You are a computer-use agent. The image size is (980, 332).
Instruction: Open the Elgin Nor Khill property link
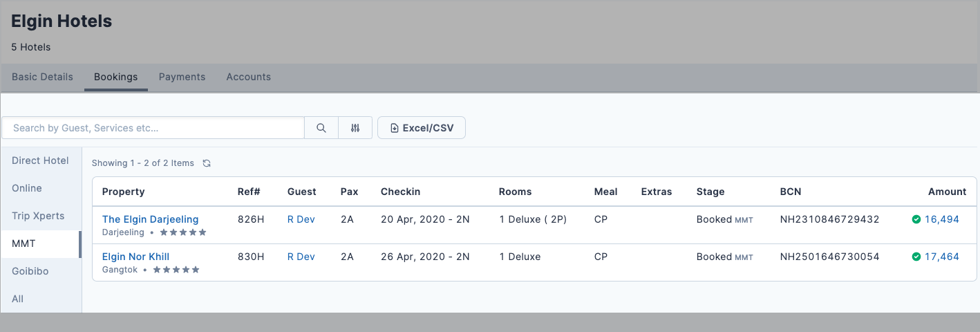[135, 257]
